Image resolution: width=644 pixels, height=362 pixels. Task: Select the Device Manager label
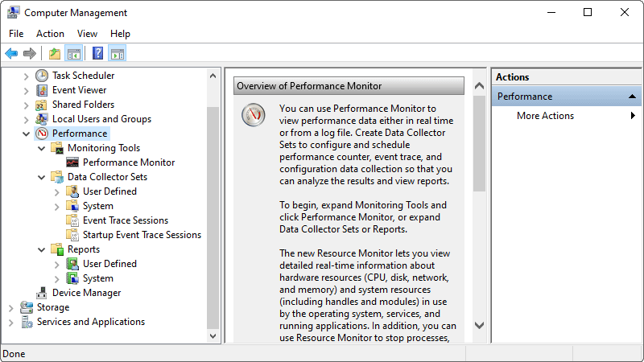point(87,293)
